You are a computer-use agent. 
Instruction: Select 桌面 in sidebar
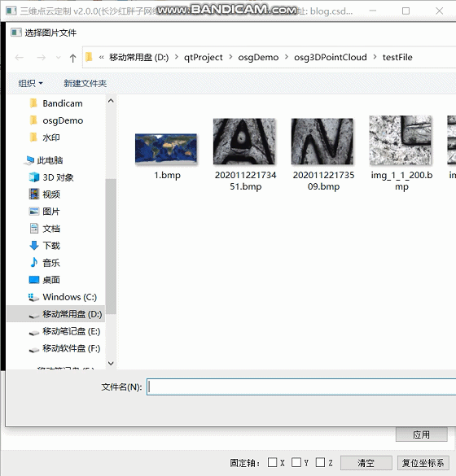(x=44, y=280)
